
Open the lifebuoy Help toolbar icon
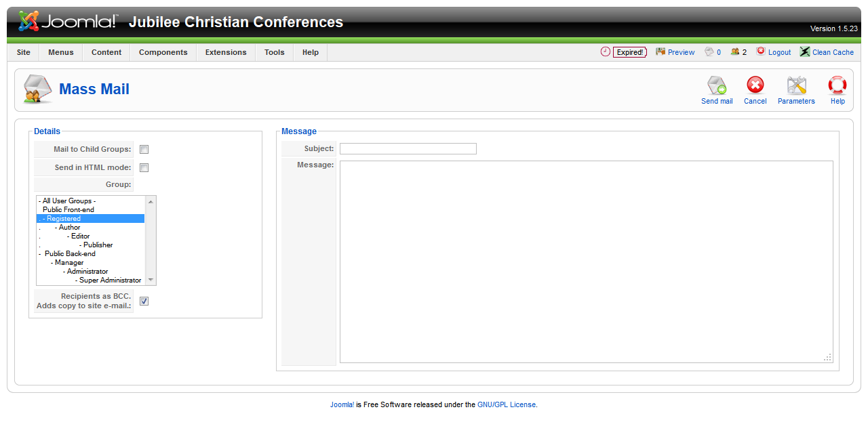837,85
